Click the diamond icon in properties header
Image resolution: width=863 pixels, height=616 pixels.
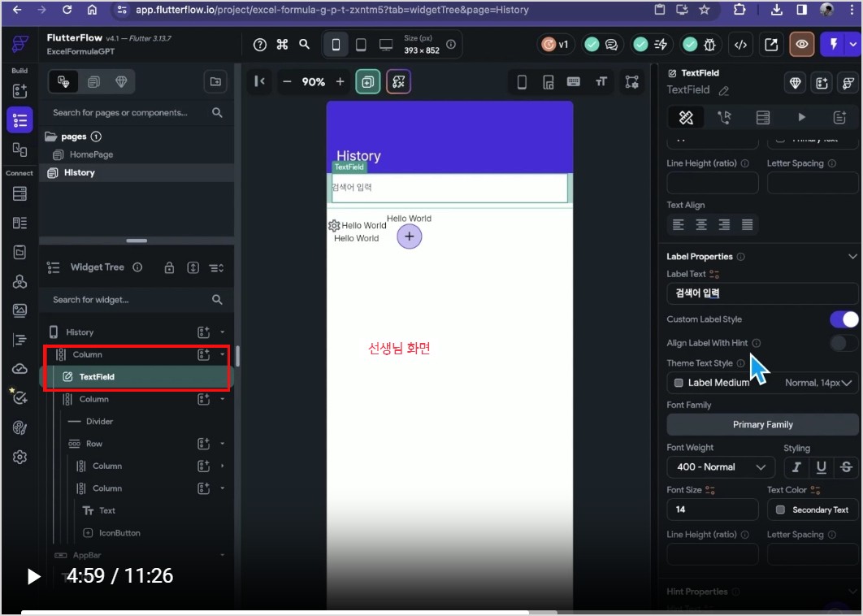coord(795,83)
